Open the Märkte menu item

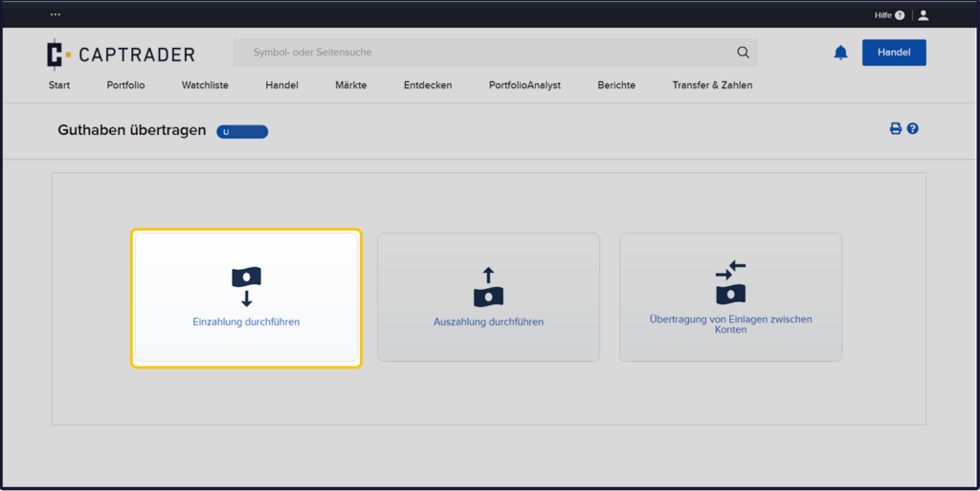[x=350, y=85]
